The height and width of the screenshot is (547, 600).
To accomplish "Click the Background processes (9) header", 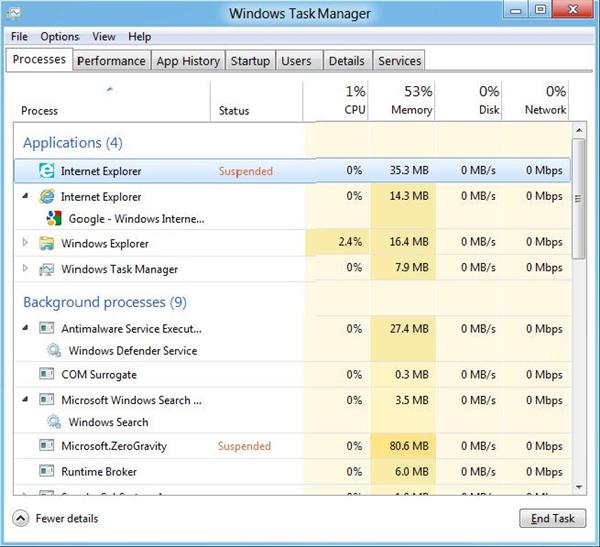I will [x=105, y=302].
